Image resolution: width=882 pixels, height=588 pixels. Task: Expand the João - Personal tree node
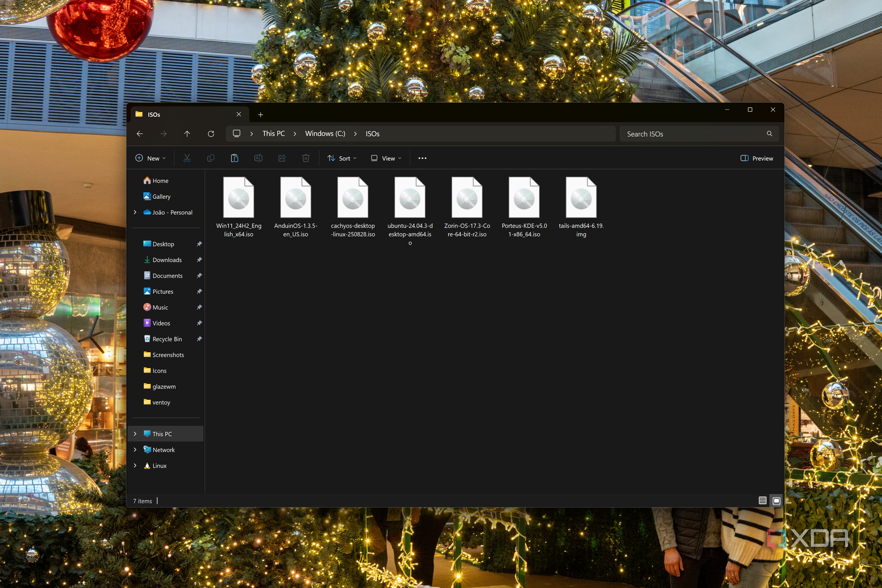(135, 212)
